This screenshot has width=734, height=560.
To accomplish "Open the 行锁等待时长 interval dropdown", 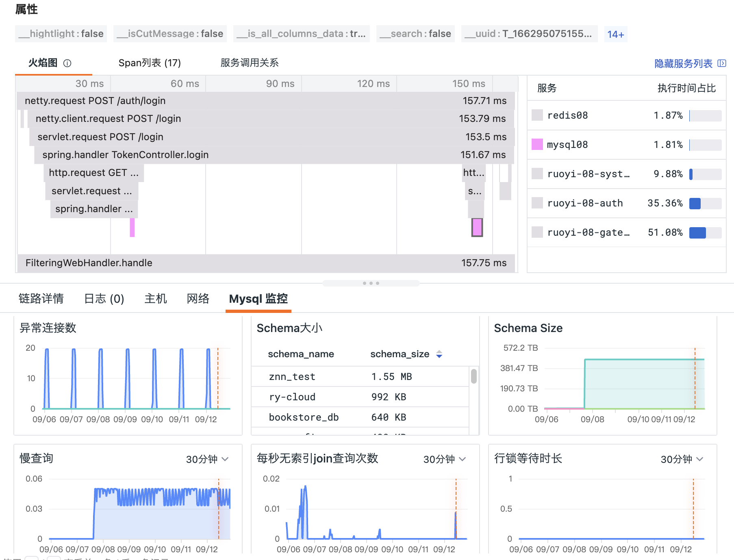I will point(682,459).
